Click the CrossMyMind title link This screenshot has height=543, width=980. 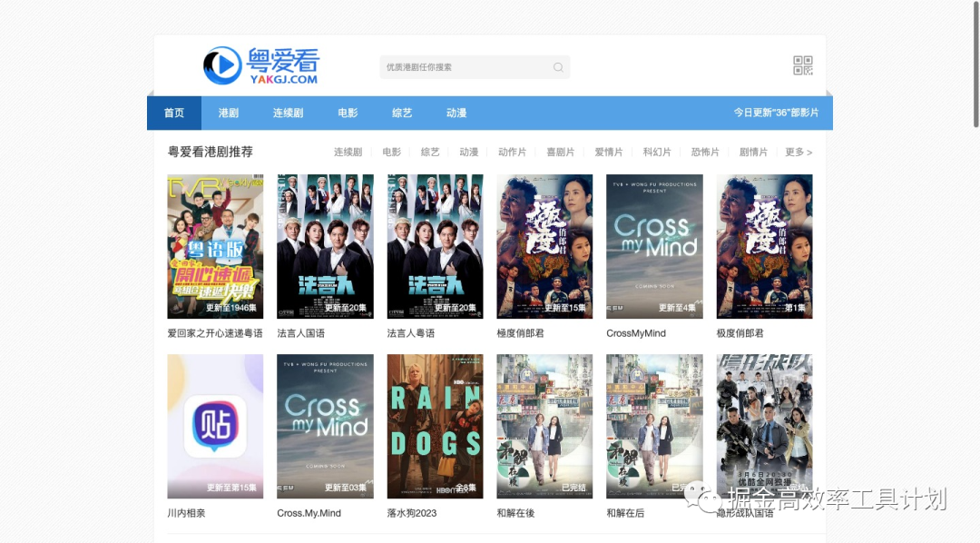pyautogui.click(x=636, y=333)
